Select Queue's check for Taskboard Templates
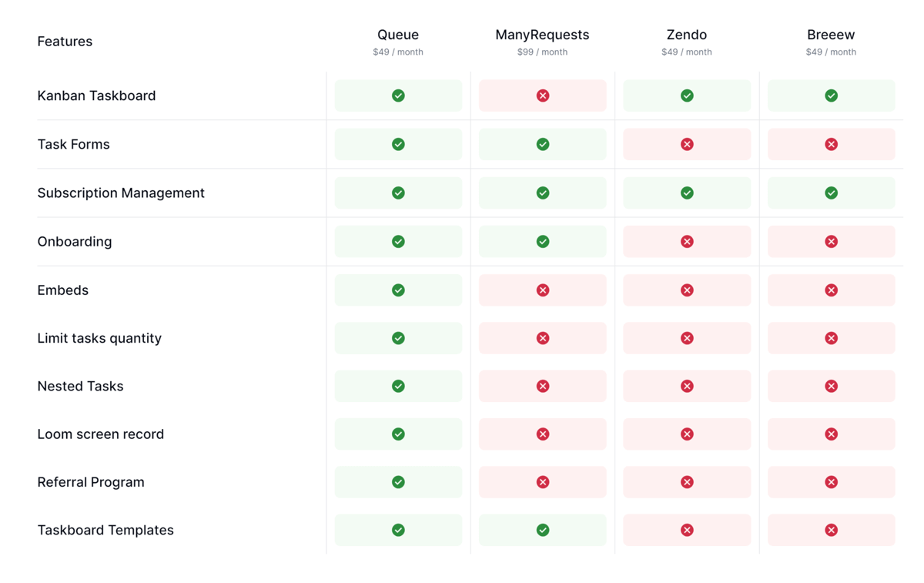 coord(398,530)
